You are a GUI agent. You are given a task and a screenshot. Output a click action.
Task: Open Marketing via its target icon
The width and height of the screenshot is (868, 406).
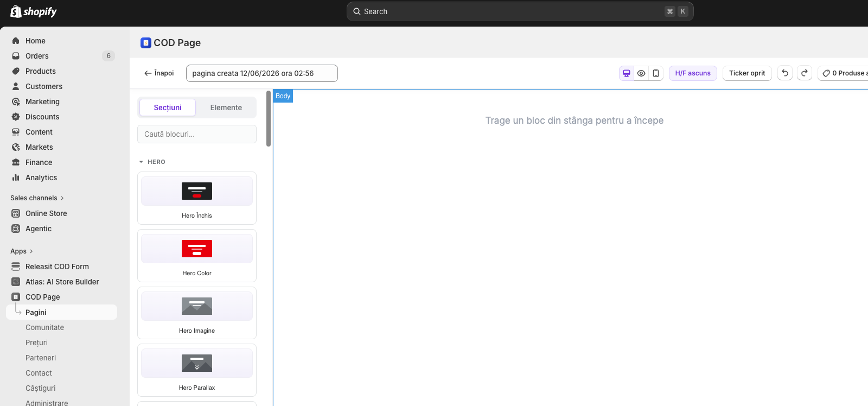(16, 101)
